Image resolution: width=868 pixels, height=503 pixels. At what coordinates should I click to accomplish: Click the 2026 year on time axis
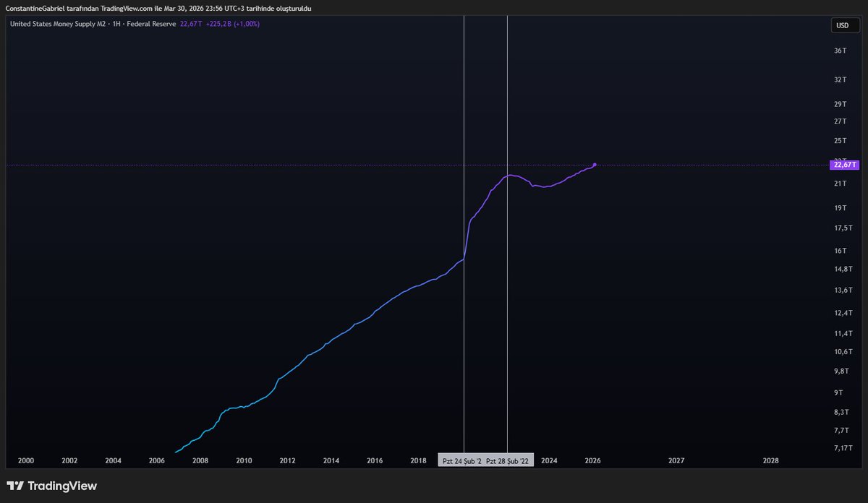[x=592, y=460]
